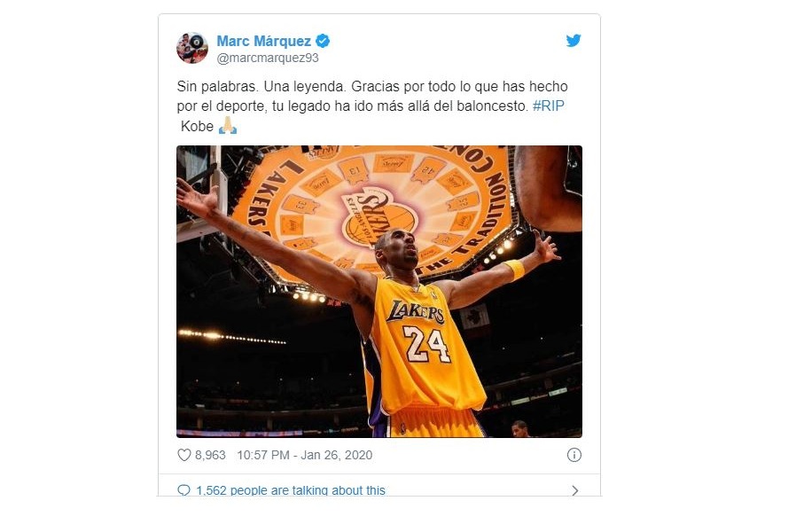Expand conversation with right chevron arrow
The width and height of the screenshot is (796, 532).
pos(575,490)
